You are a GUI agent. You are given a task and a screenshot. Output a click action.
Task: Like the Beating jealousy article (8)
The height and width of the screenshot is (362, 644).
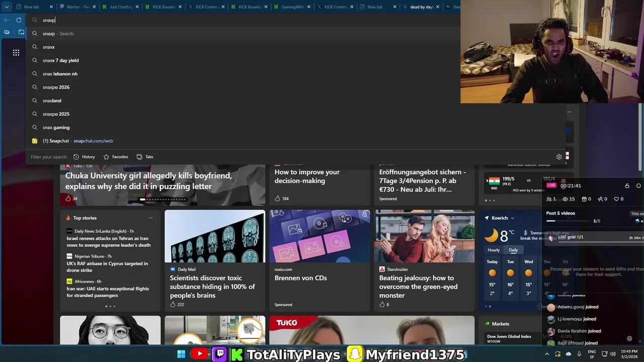tap(382, 305)
